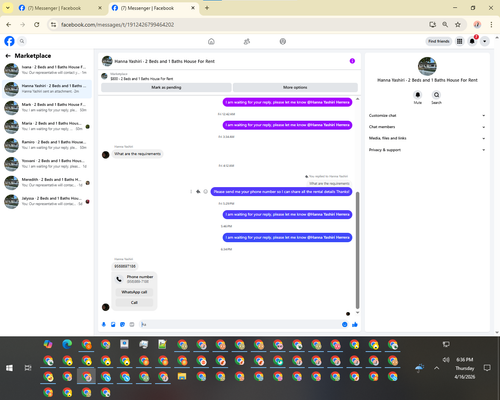This screenshot has width=500, height=400.
Task: Click the WhatsApp call button
Action: (134, 292)
